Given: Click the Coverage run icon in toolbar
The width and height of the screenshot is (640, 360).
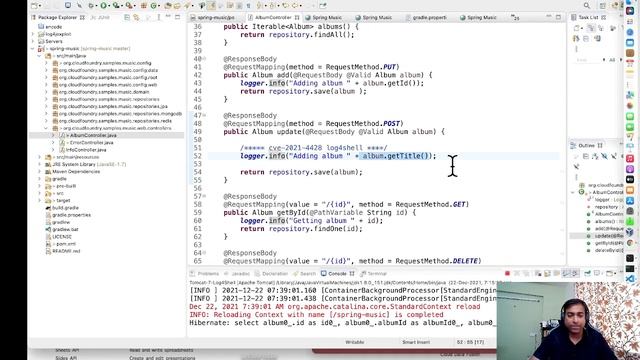Looking at the screenshot, I should coord(117,5).
